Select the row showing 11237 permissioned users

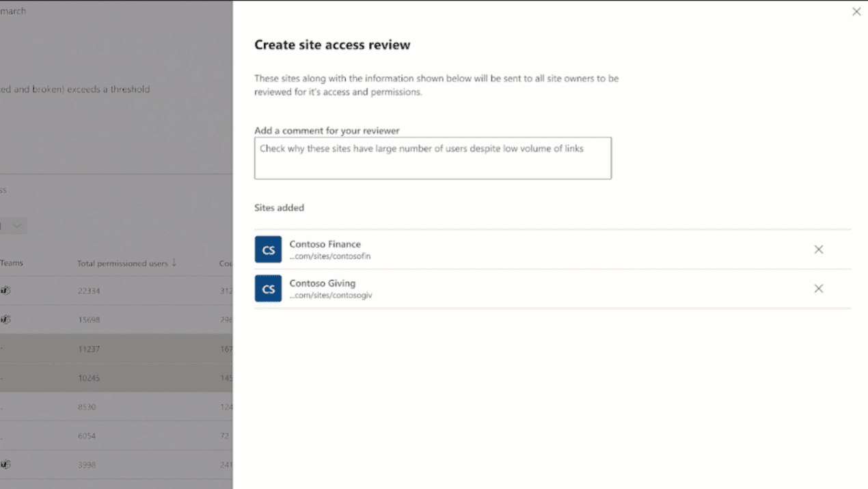tap(116, 348)
